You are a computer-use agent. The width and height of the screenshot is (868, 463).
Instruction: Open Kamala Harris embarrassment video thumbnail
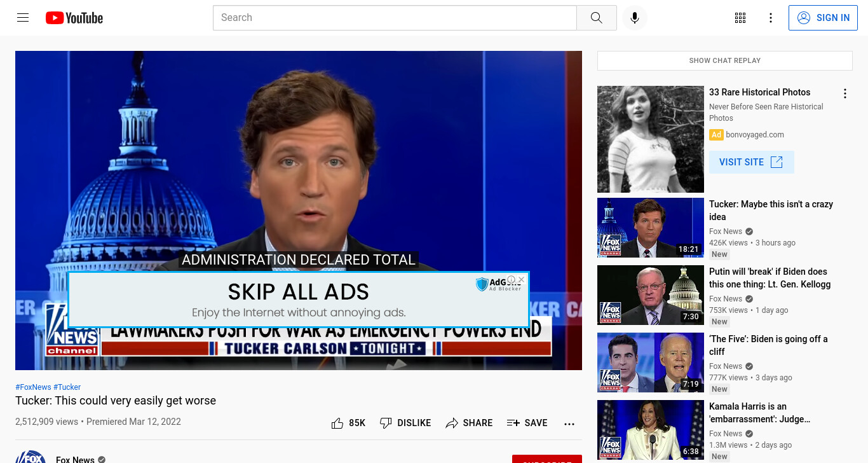pos(651,430)
